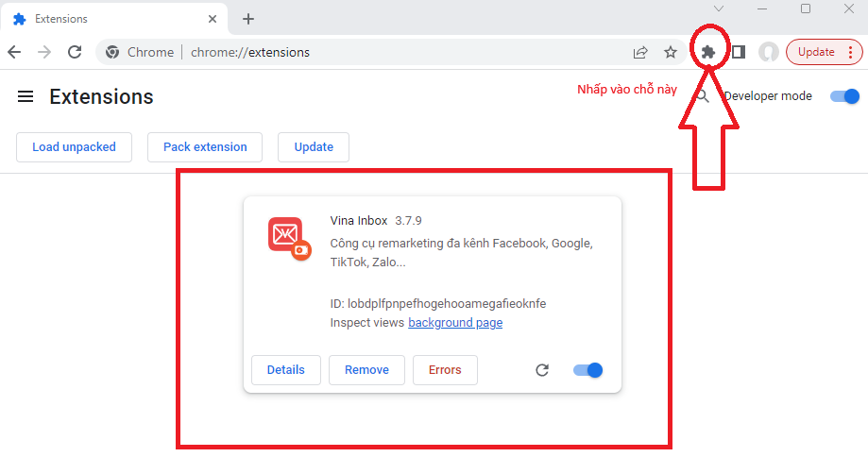View Vina Inbox Errors
The height and width of the screenshot is (474, 868).
(x=445, y=370)
